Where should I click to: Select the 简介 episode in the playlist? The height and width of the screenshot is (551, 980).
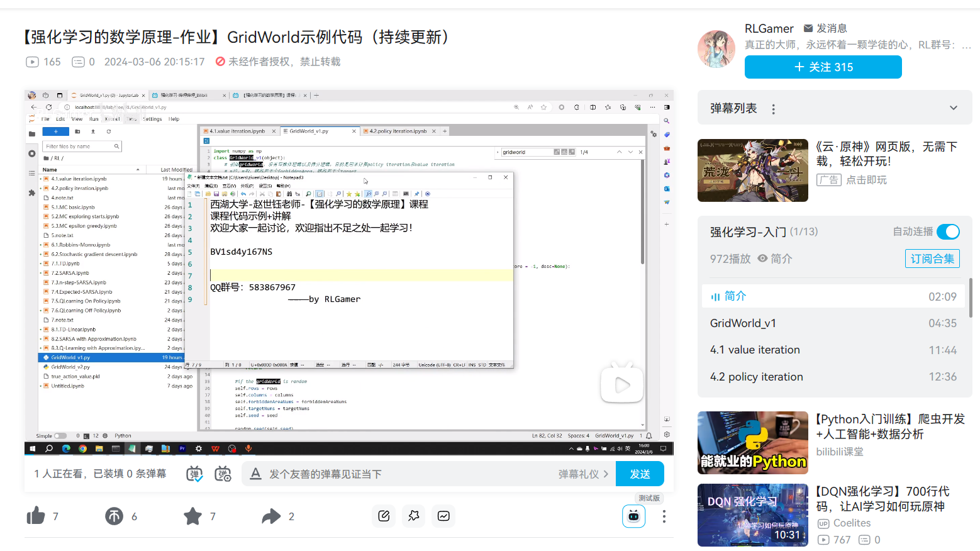tap(833, 296)
